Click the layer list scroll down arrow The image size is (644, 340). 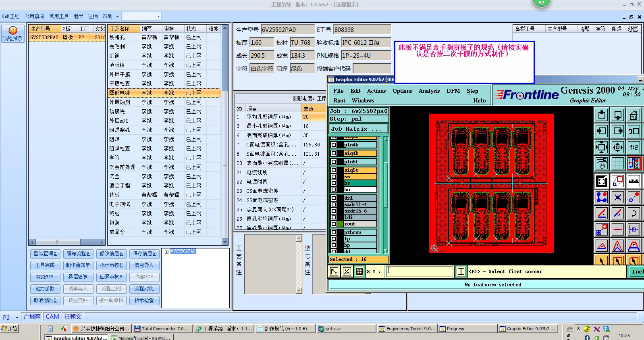pos(386,251)
